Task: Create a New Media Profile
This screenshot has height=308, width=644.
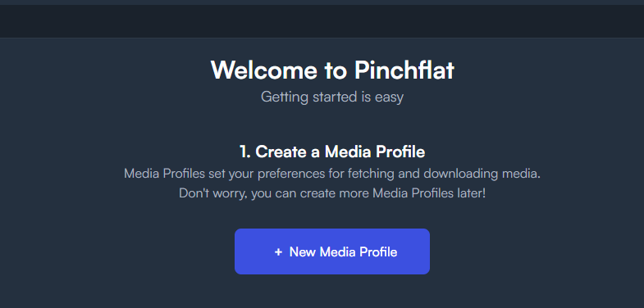Action: [x=332, y=251]
